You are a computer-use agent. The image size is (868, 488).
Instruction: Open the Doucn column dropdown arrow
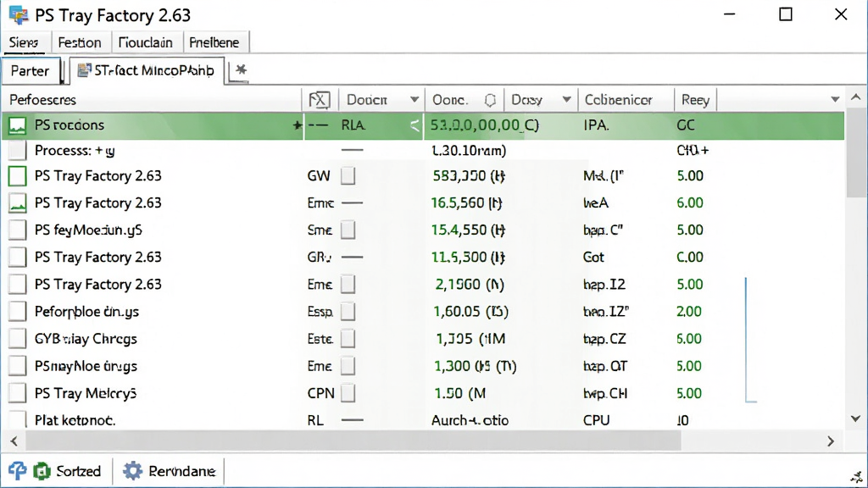click(414, 100)
